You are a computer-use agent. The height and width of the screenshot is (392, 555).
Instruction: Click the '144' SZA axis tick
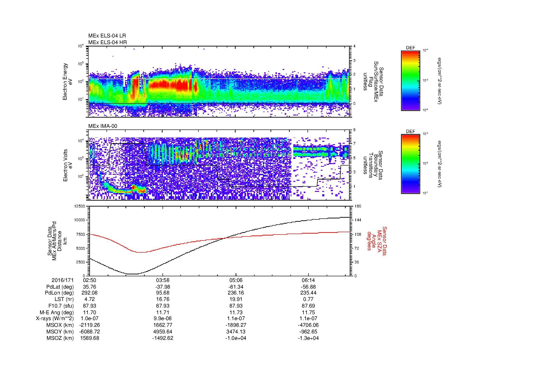point(358,220)
